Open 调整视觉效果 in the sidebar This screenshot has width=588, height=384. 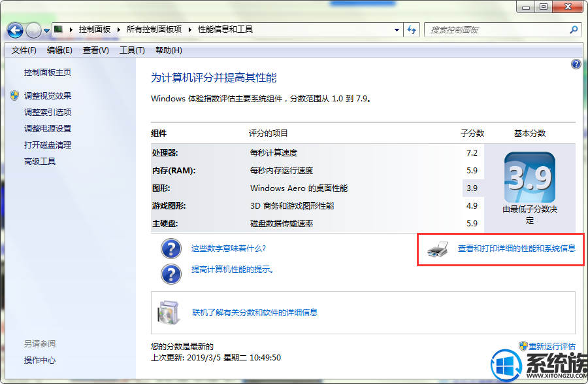tap(48, 96)
